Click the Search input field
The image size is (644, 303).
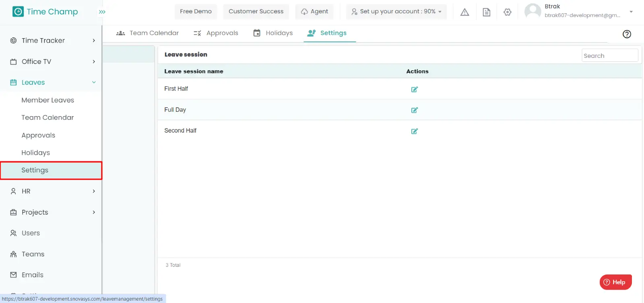(609, 56)
